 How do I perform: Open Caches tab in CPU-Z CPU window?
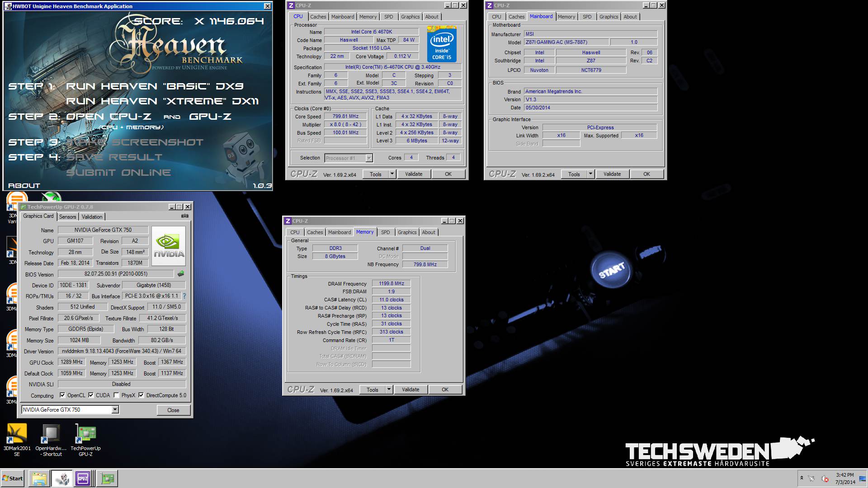pos(318,17)
